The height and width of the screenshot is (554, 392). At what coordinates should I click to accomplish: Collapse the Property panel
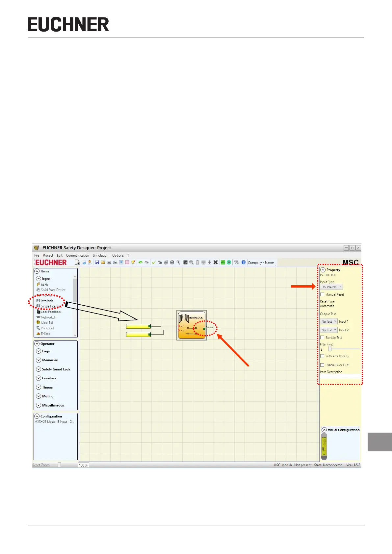(x=323, y=270)
